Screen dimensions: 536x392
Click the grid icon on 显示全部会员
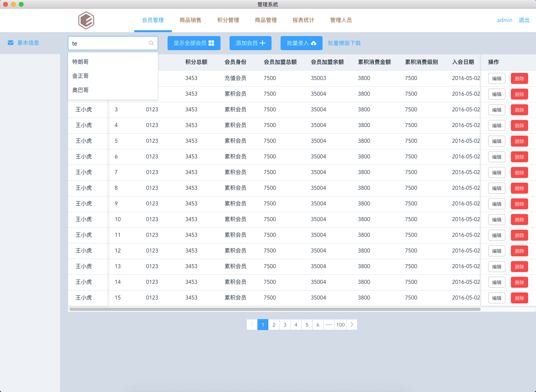pos(211,43)
